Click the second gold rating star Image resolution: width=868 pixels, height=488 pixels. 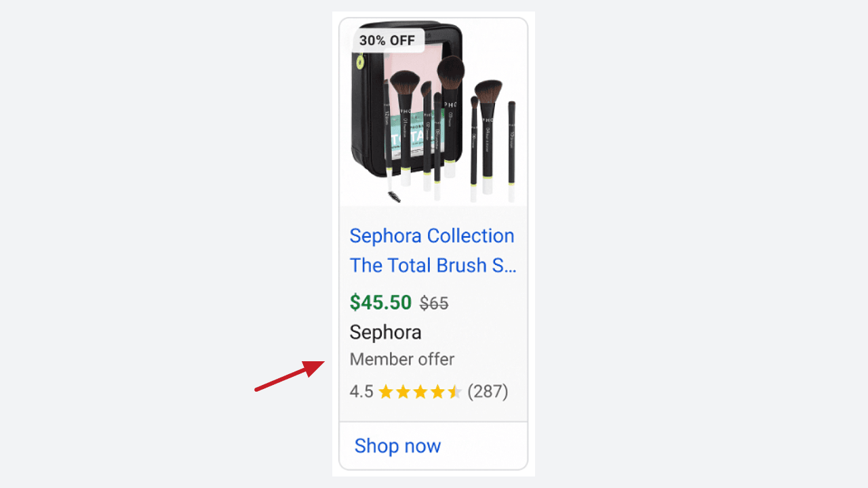click(403, 392)
